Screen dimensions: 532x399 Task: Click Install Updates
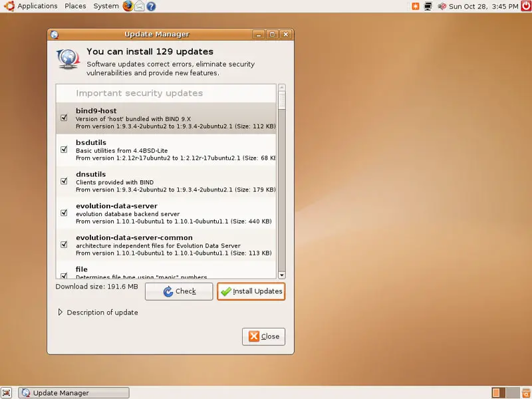tap(251, 291)
